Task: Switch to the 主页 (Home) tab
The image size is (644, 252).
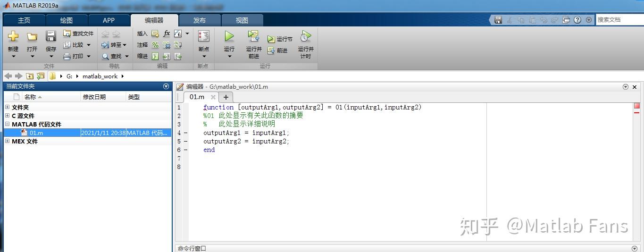Action: pyautogui.click(x=24, y=20)
